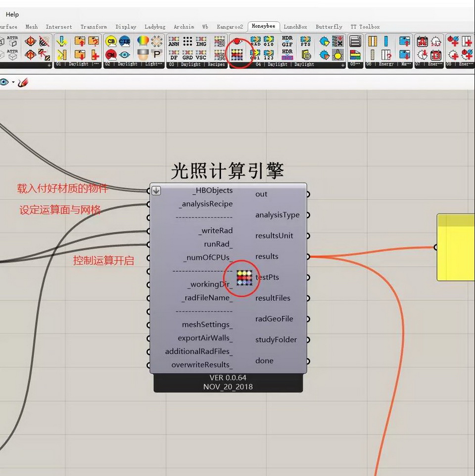Image resolution: width=475 pixels, height=476 pixels.
Task: Select the GRD grid-based recipe icon
Action: [188, 54]
